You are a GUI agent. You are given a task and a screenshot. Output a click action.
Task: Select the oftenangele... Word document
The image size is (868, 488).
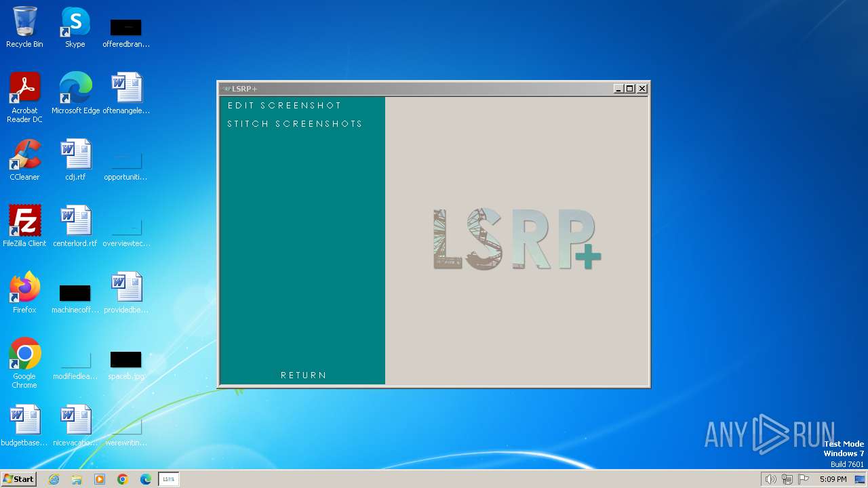tap(126, 94)
